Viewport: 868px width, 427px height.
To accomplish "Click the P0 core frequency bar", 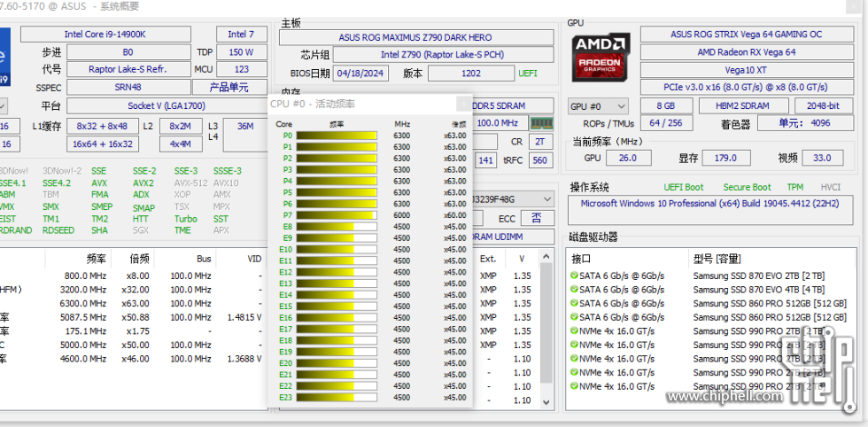I will click(x=337, y=136).
